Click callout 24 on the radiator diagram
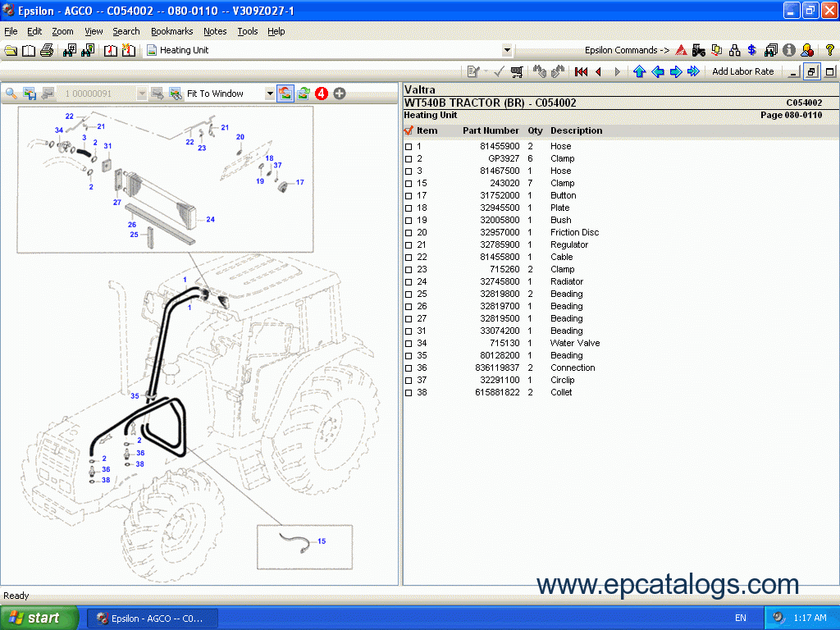 tap(211, 220)
